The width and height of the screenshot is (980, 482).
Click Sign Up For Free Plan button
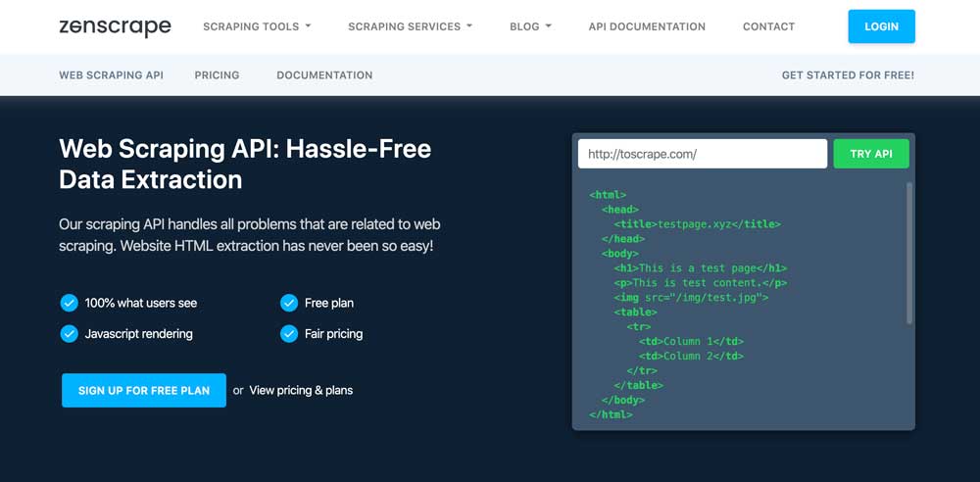[144, 390]
